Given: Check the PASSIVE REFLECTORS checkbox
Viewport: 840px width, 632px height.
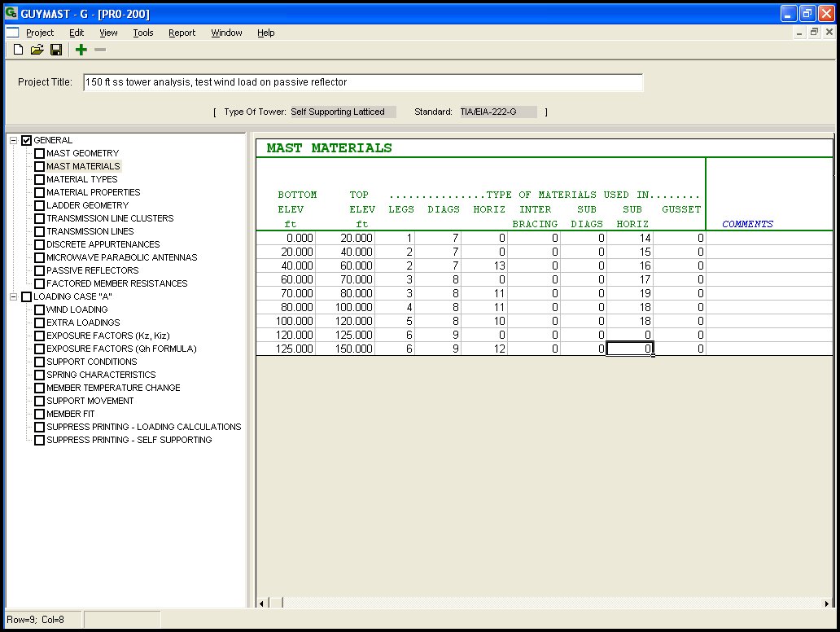Looking at the screenshot, I should 39,270.
